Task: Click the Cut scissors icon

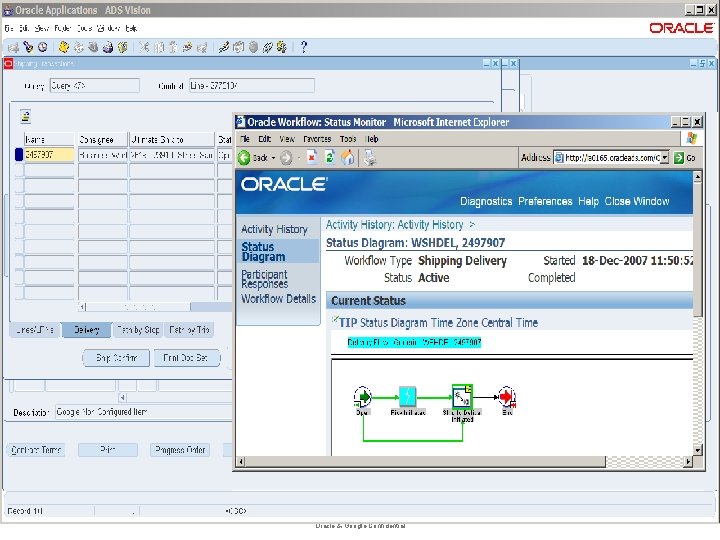Action: (144, 47)
